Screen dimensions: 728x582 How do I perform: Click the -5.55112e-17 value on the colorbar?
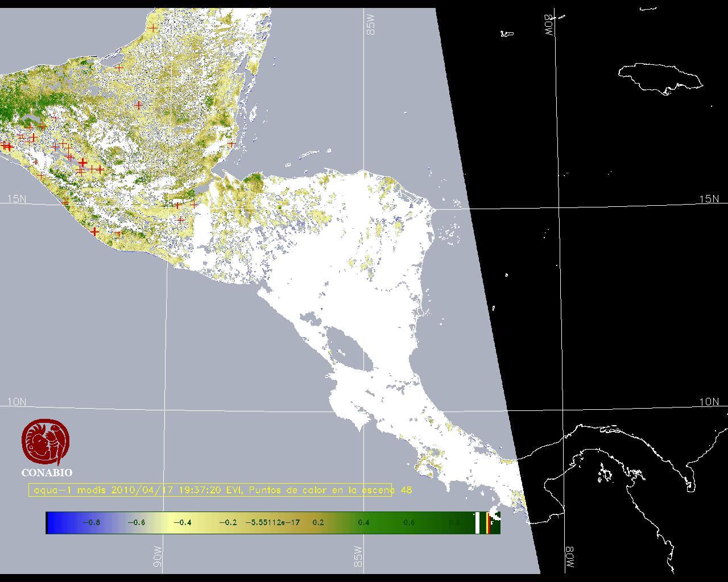(272, 522)
